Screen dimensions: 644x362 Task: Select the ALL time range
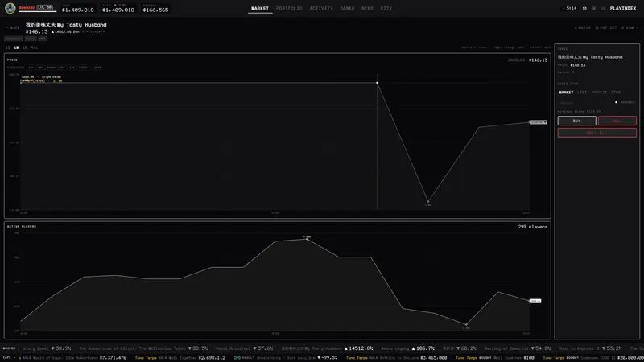click(x=35, y=47)
